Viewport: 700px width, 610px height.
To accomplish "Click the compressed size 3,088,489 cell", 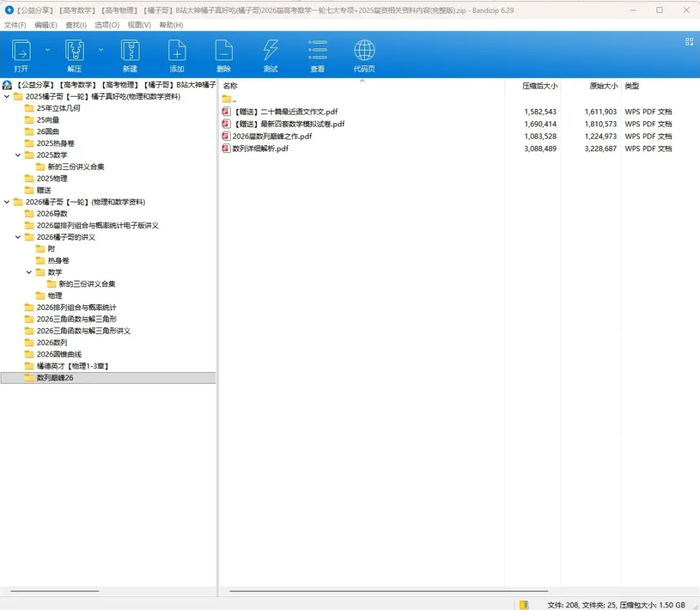I will (x=540, y=148).
